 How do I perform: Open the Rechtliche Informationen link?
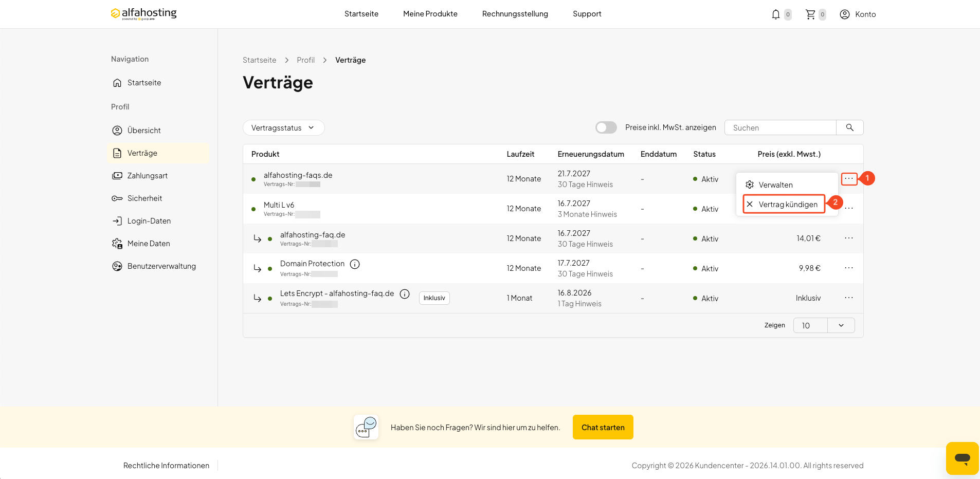[x=166, y=466]
